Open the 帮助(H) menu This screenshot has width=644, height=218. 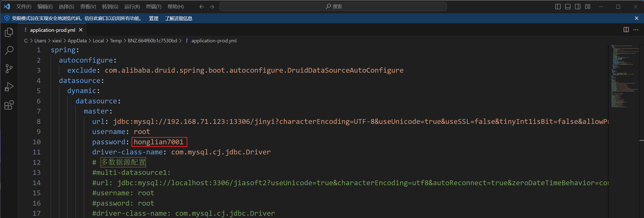click(176, 7)
